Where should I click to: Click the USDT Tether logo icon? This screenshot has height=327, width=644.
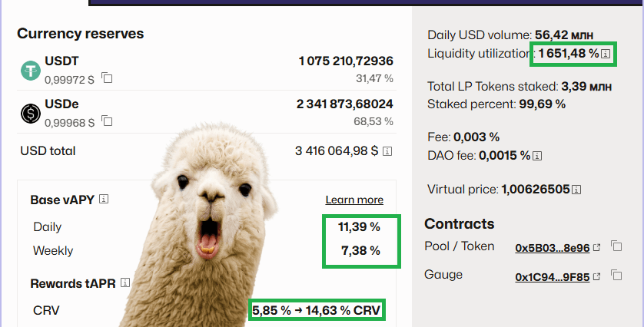pos(31,70)
